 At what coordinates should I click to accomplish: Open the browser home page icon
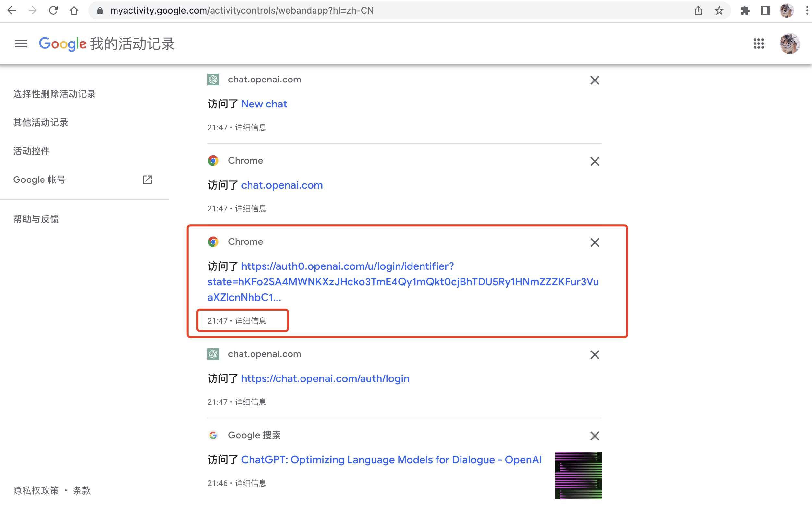(74, 11)
